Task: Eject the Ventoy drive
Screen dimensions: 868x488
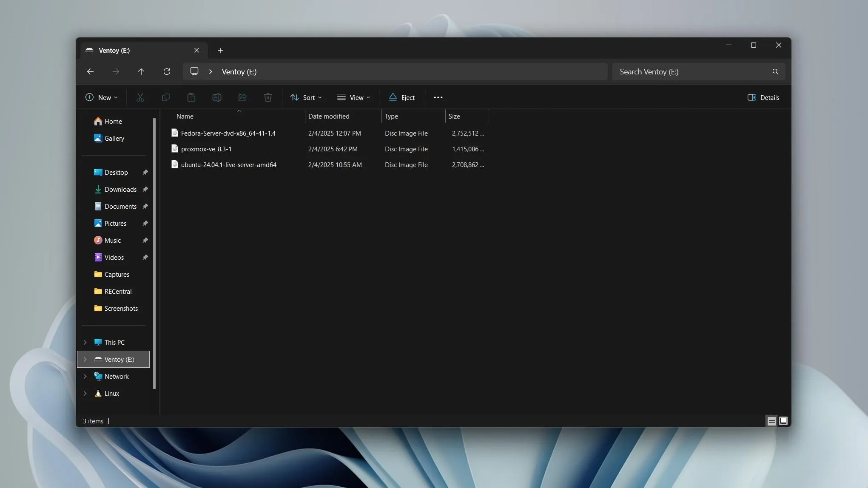Action: tap(402, 97)
